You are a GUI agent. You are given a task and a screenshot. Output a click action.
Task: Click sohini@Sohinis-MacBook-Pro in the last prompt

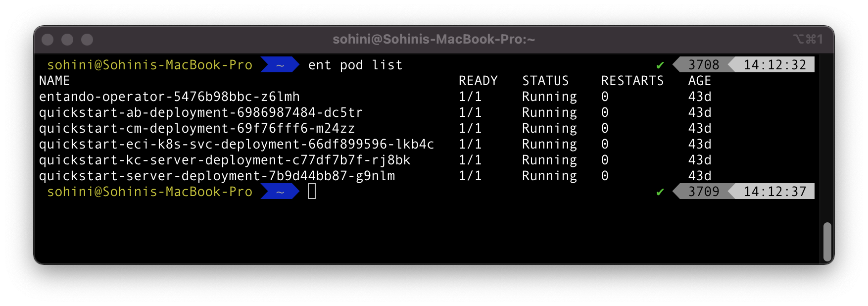(x=149, y=192)
